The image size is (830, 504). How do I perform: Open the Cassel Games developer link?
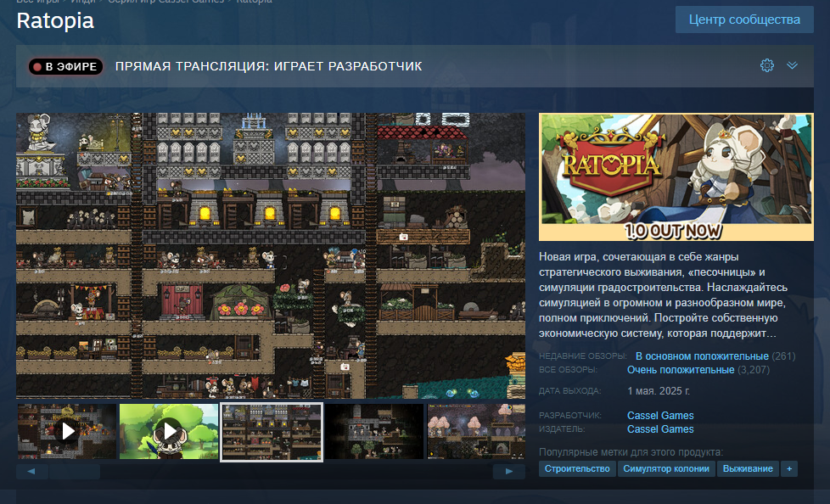click(x=660, y=416)
